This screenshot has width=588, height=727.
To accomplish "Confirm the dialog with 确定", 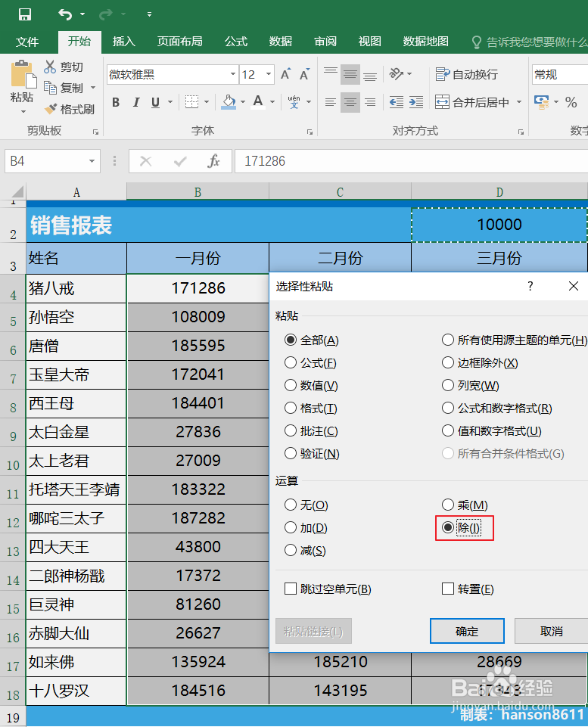I will point(467,631).
